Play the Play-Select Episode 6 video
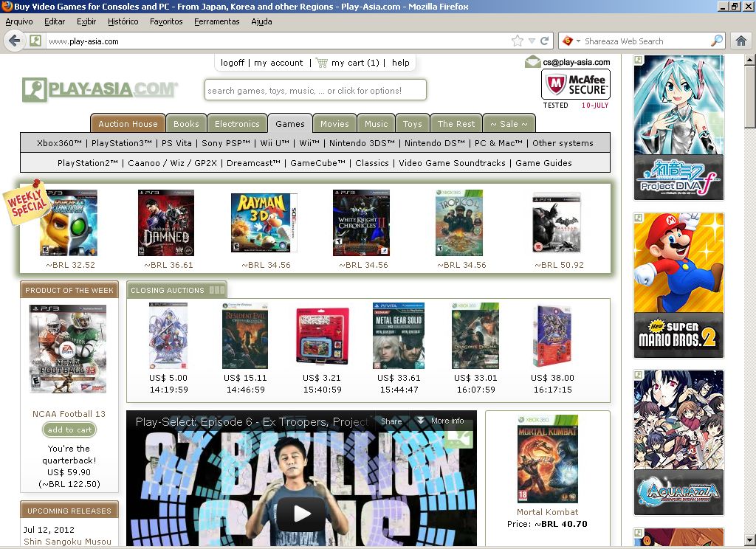 301,513
